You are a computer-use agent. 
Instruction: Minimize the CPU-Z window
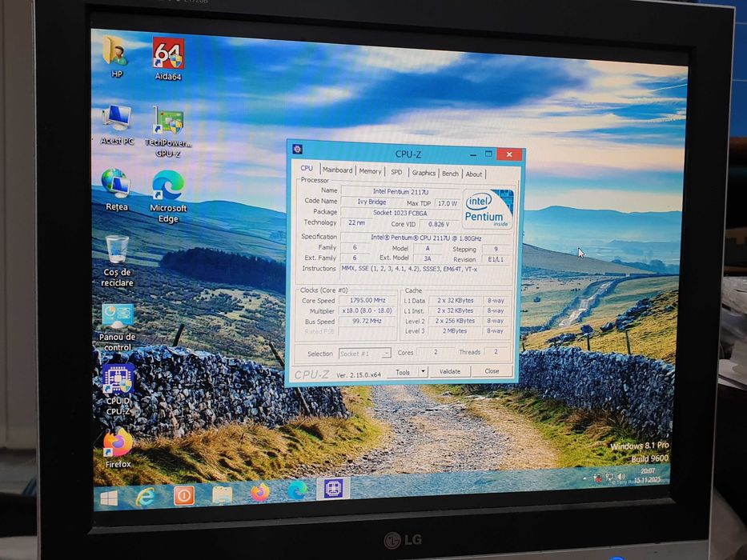pyautogui.click(x=473, y=154)
